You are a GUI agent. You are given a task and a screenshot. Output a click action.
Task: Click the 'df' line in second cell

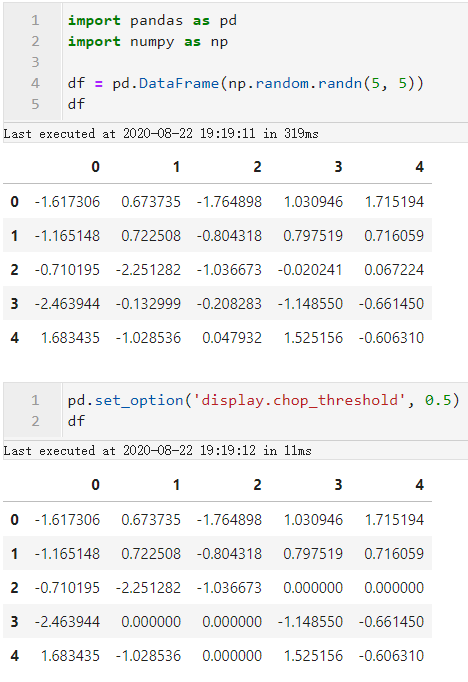pyautogui.click(x=76, y=421)
